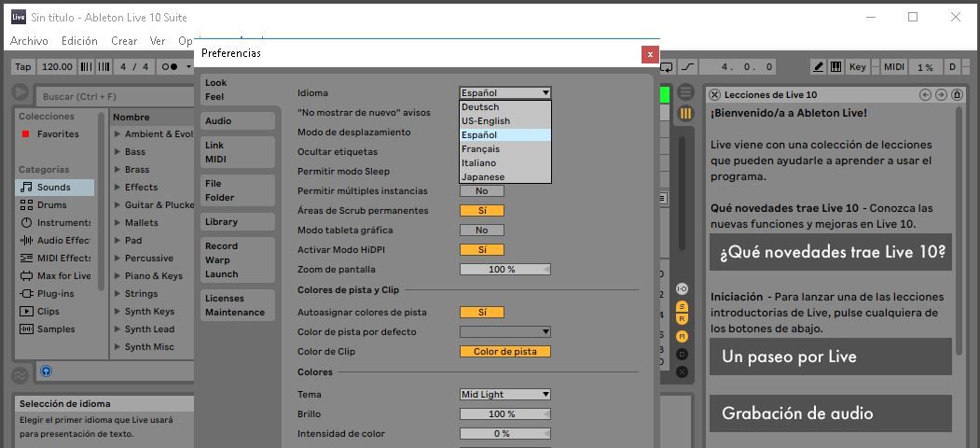980x448 pixels.
Task: Open the Edición menu
Action: click(x=79, y=41)
